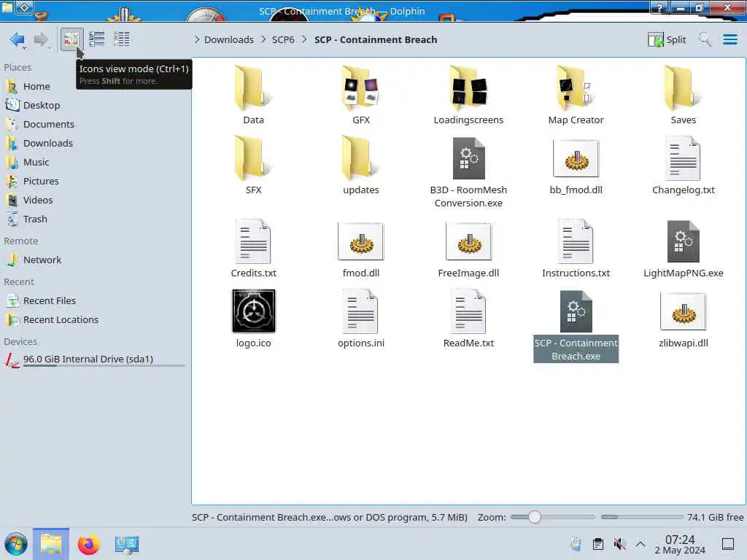The image size is (747, 560).
Task: Select the GFX folder
Action: coord(361,96)
